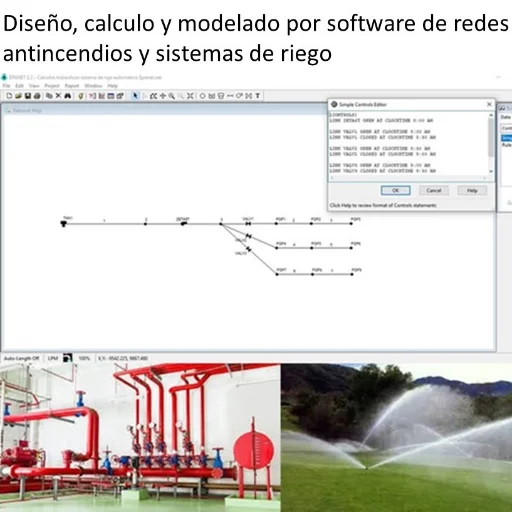Open the View menu
The height and width of the screenshot is (512, 512).
click(34, 86)
